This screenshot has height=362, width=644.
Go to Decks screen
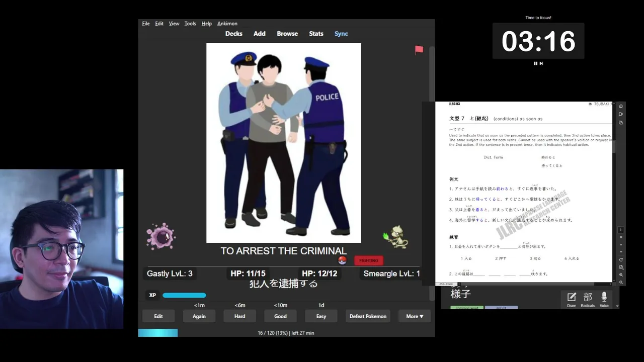(x=233, y=34)
